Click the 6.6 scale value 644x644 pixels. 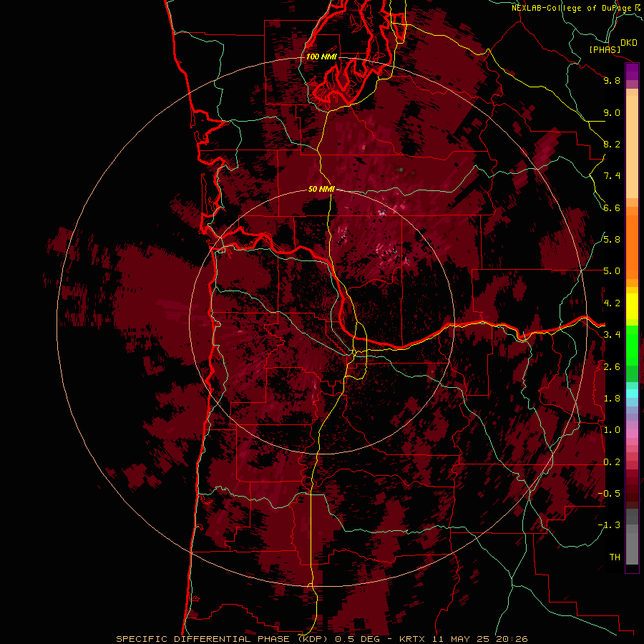(x=612, y=208)
